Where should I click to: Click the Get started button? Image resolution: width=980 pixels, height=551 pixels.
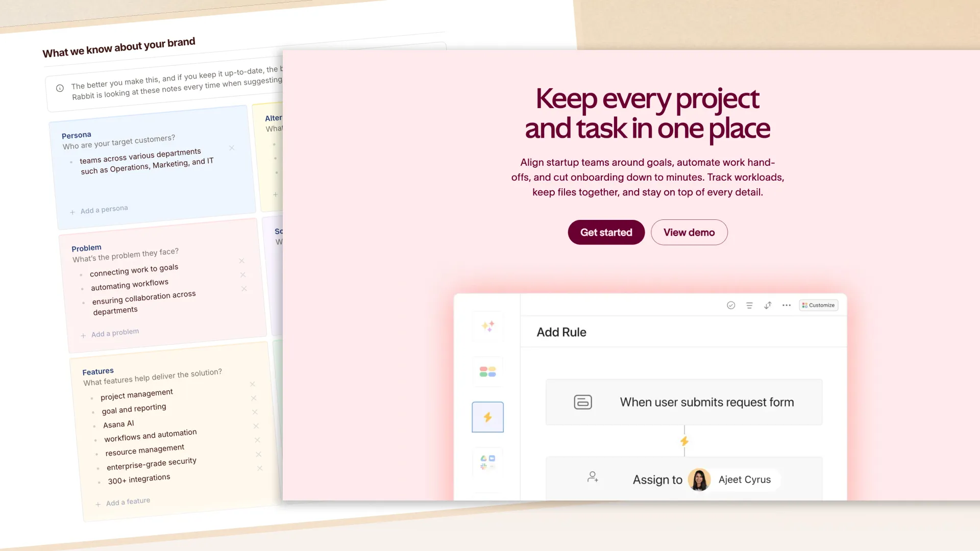coord(606,232)
